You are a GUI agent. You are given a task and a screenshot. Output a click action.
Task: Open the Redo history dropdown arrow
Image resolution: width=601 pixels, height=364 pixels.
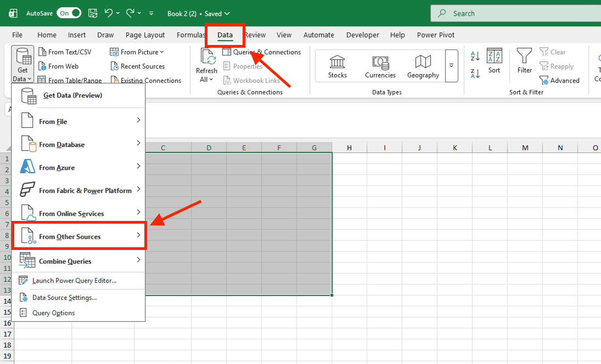pyautogui.click(x=139, y=13)
